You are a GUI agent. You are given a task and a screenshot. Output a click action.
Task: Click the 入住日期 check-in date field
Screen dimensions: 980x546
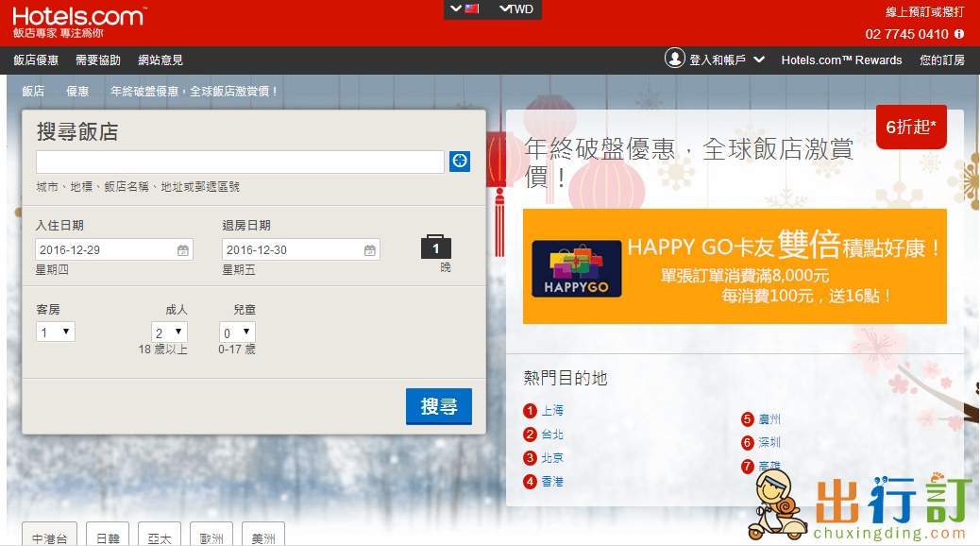114,249
